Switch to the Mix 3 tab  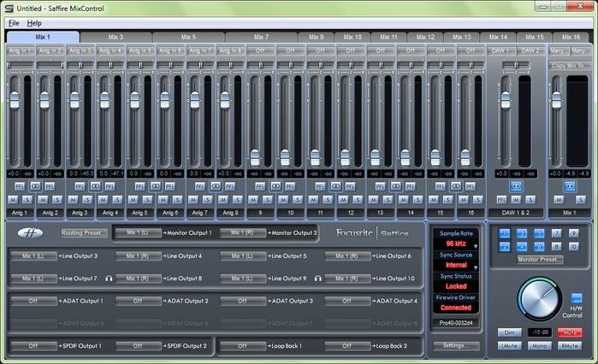pos(115,38)
